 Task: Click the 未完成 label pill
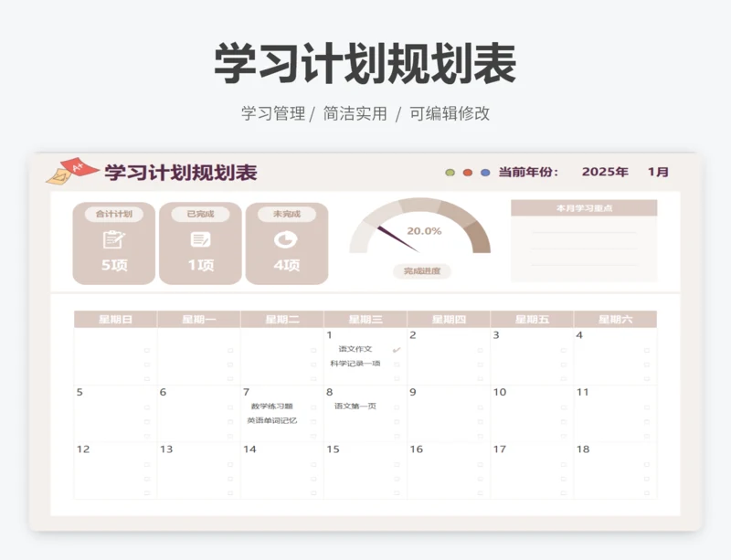pyautogui.click(x=287, y=214)
